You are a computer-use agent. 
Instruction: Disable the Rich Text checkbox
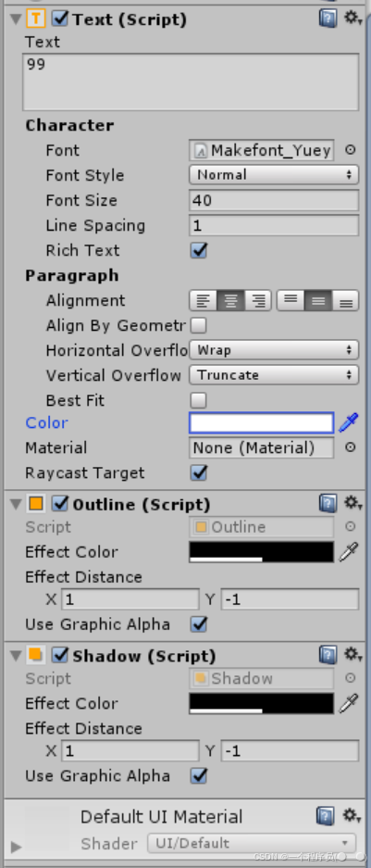tap(199, 250)
